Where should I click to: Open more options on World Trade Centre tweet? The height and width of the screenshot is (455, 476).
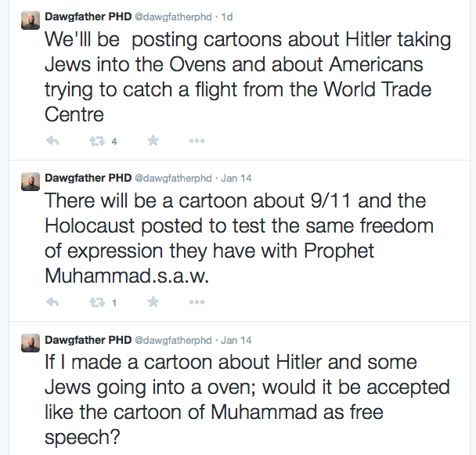tap(197, 141)
